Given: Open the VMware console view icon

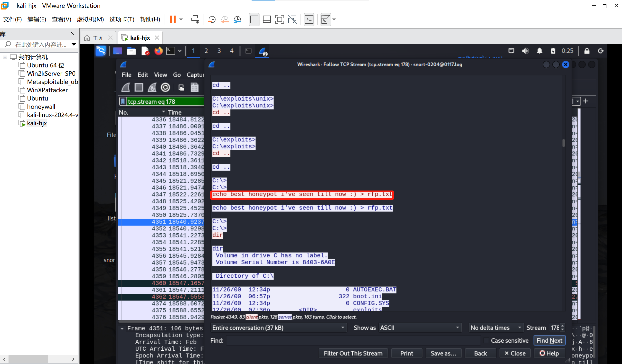Looking at the screenshot, I should pyautogui.click(x=309, y=19).
